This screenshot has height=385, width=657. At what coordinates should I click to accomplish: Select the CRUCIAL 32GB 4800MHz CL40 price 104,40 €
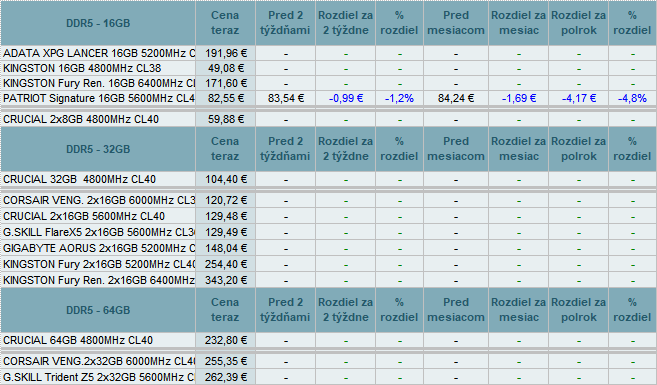(x=225, y=179)
